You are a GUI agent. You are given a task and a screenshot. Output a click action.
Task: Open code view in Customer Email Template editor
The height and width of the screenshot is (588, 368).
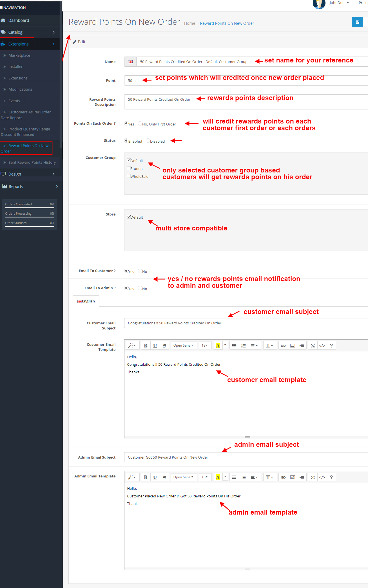[322, 345]
